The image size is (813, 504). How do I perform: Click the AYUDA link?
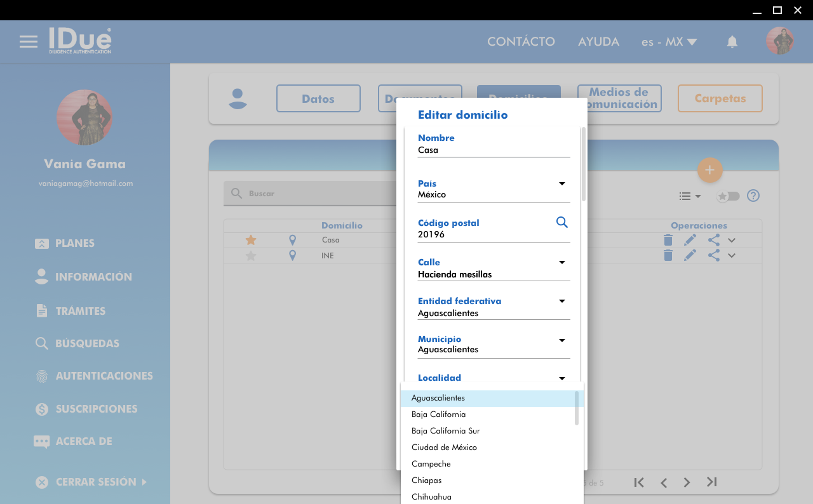coord(598,42)
